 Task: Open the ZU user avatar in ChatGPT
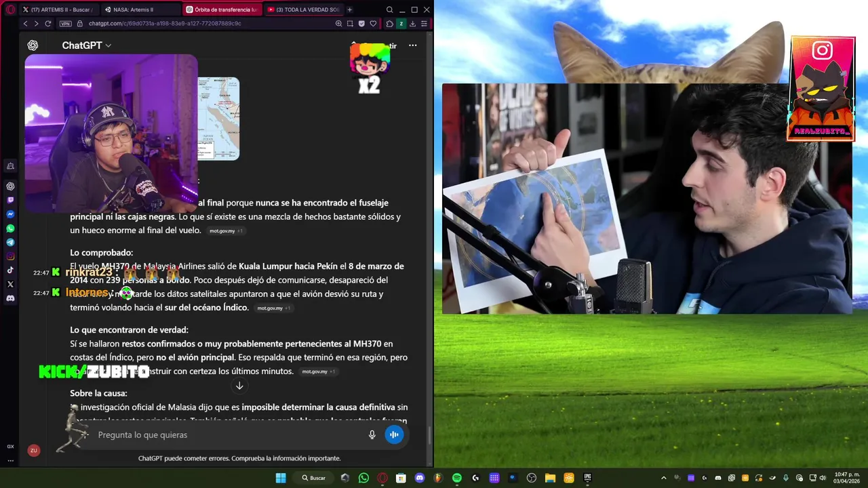click(x=33, y=450)
